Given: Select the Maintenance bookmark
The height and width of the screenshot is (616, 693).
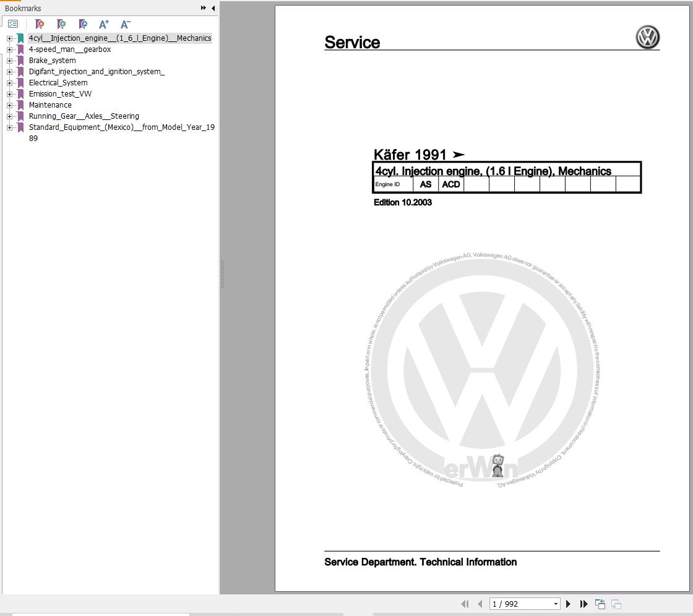Looking at the screenshot, I should pos(50,105).
